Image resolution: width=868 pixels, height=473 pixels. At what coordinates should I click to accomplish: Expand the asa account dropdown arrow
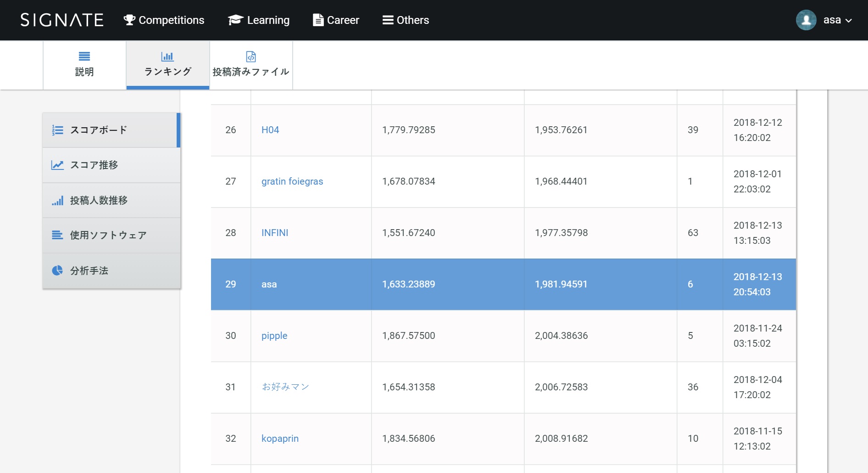849,21
